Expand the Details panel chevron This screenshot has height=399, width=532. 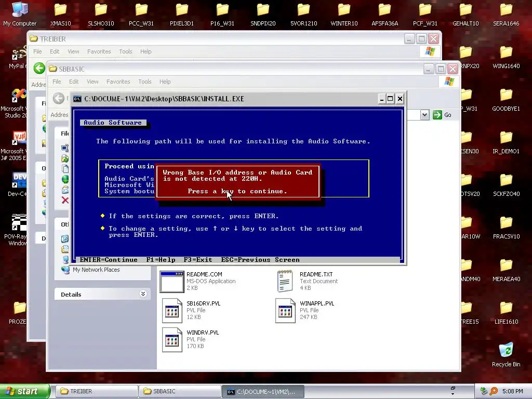[143, 294]
